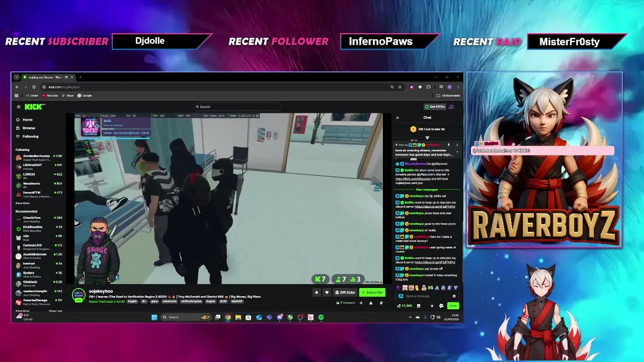Image resolution: width=644 pixels, height=362 pixels.
Task: Open Chrome extensions puzzle icon
Action: click(x=429, y=87)
